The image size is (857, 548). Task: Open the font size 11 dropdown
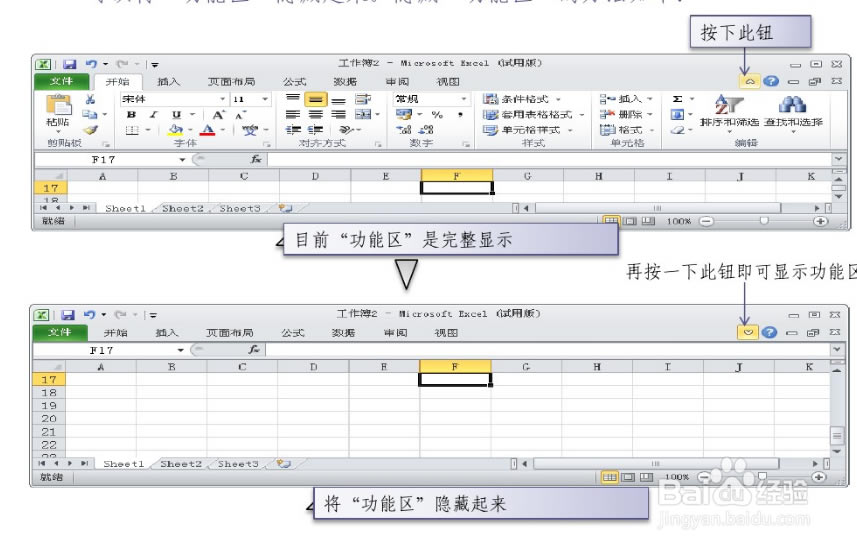coord(265,99)
